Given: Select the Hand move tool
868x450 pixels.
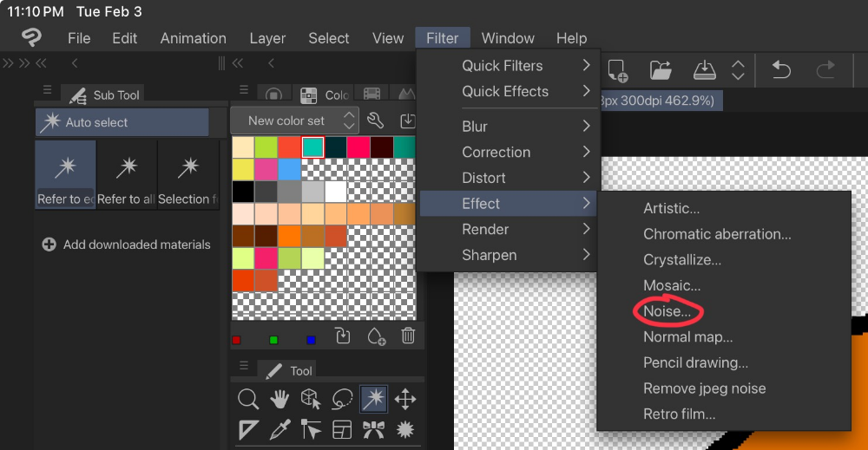Looking at the screenshot, I should [x=279, y=399].
